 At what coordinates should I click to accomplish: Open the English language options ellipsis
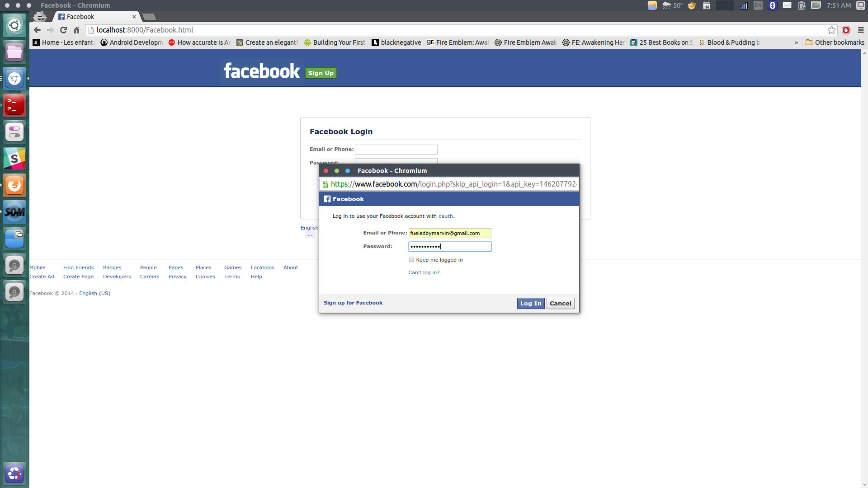click(310, 235)
